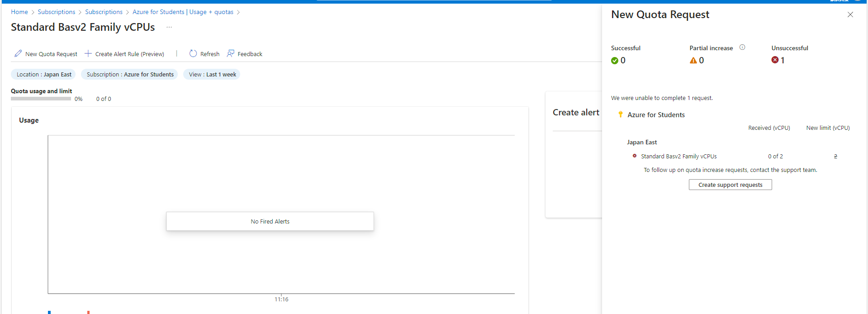Click the struck-through new limit value 2
Image resolution: width=868 pixels, height=314 pixels.
pyautogui.click(x=835, y=156)
